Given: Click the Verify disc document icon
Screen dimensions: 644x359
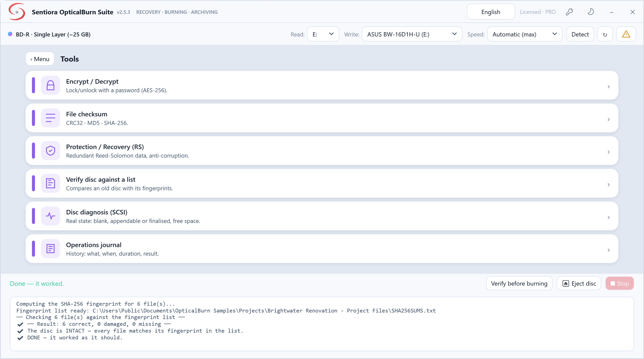Looking at the screenshot, I should [x=51, y=184].
